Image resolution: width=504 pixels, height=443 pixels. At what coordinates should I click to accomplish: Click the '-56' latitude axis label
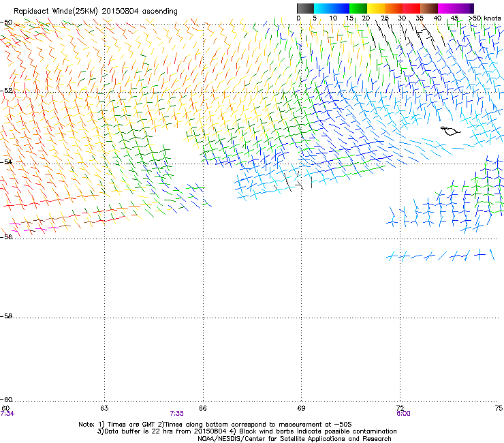(6, 236)
